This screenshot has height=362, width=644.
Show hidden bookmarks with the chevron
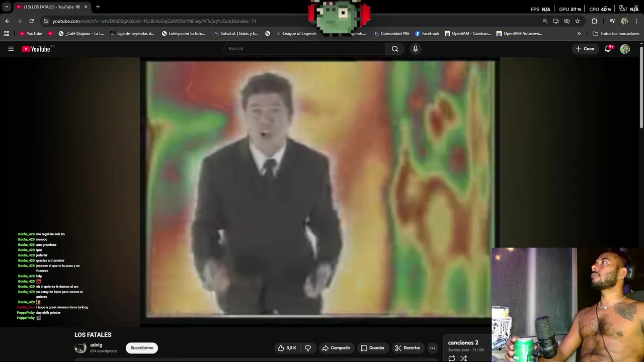579,34
